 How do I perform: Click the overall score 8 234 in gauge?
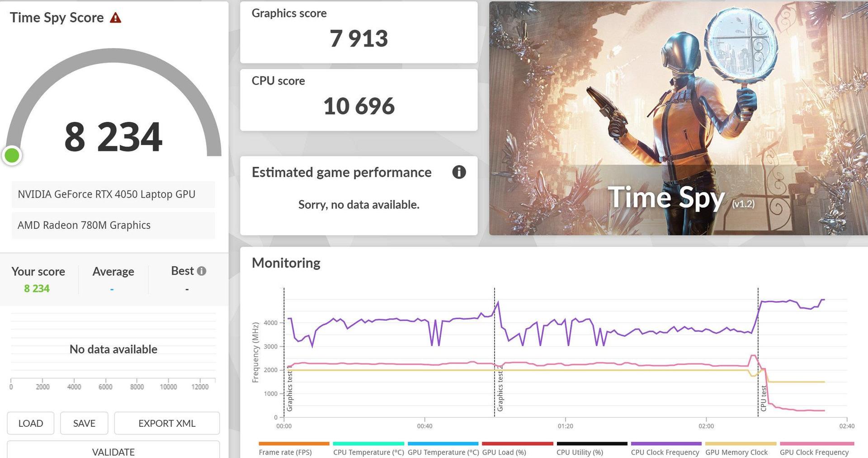pyautogui.click(x=113, y=137)
